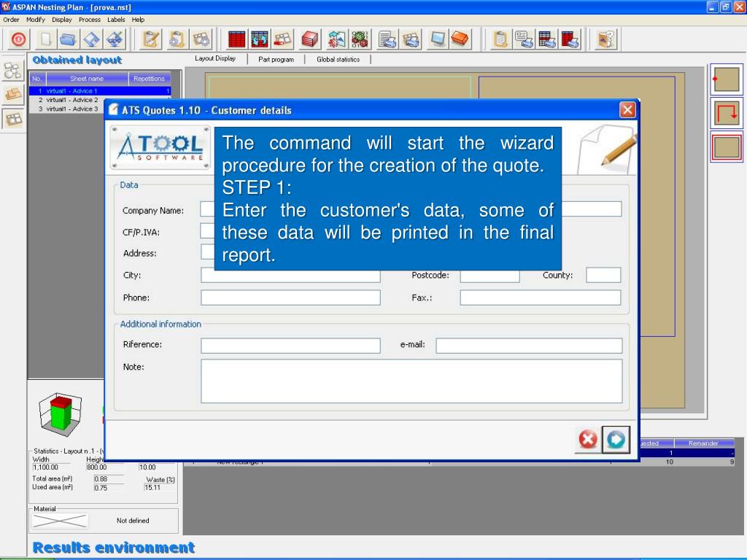Click the grid with blue arrows icon
747x560 pixels.
260,39
